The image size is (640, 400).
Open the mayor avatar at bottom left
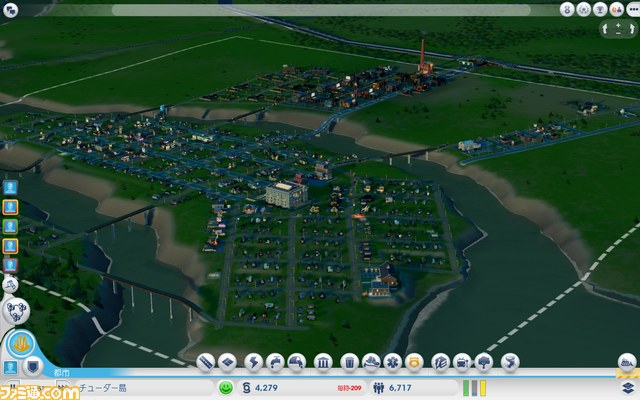tap(11, 367)
